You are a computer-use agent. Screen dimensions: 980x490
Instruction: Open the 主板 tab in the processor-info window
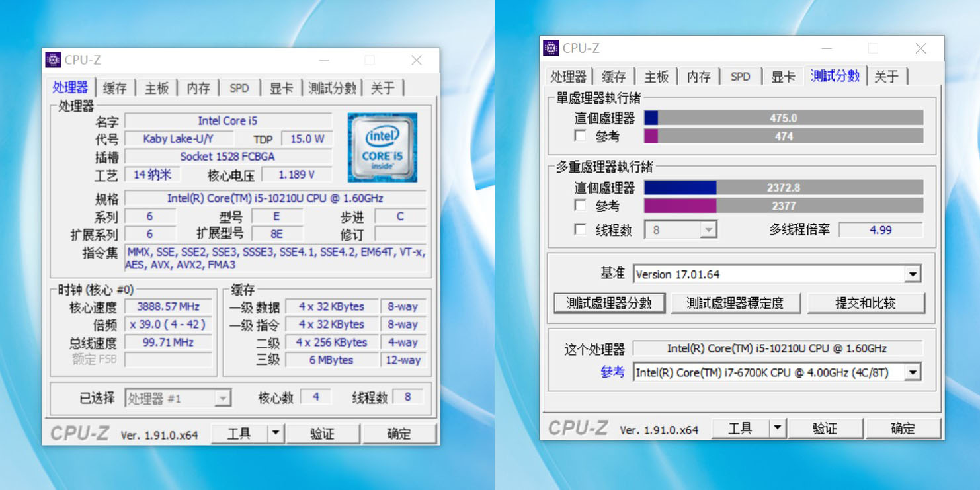coord(157,88)
